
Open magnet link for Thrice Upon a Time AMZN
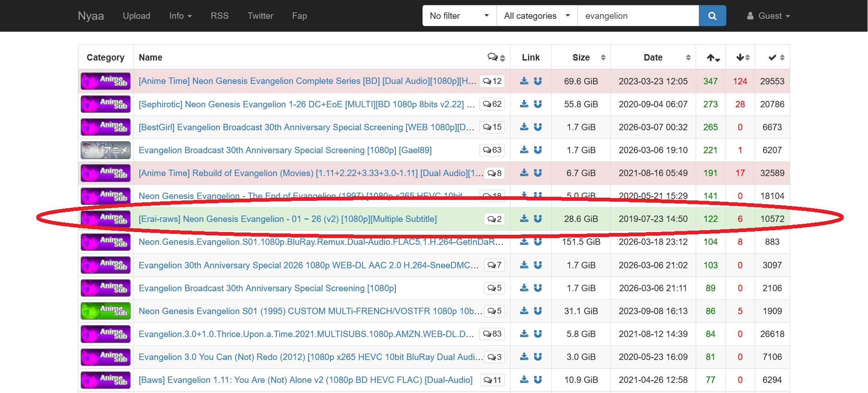(x=538, y=334)
